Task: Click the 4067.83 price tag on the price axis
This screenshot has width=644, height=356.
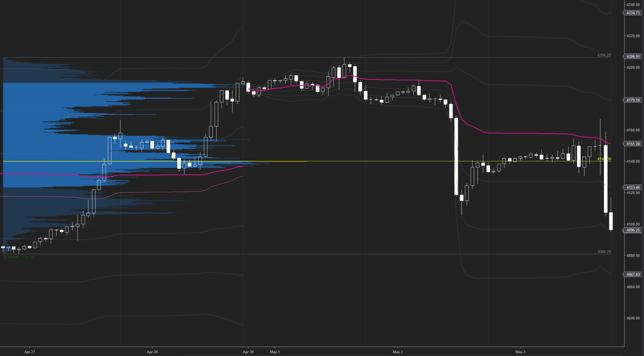Action: 632,274
